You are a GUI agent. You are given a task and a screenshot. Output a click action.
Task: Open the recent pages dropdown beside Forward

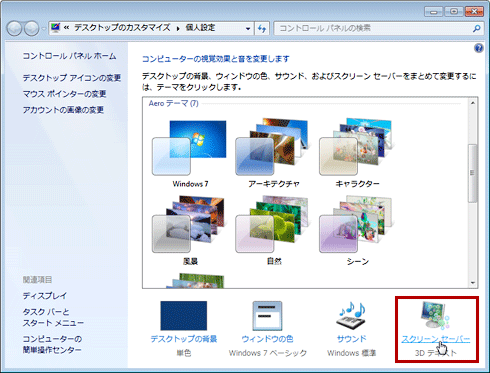(44, 29)
